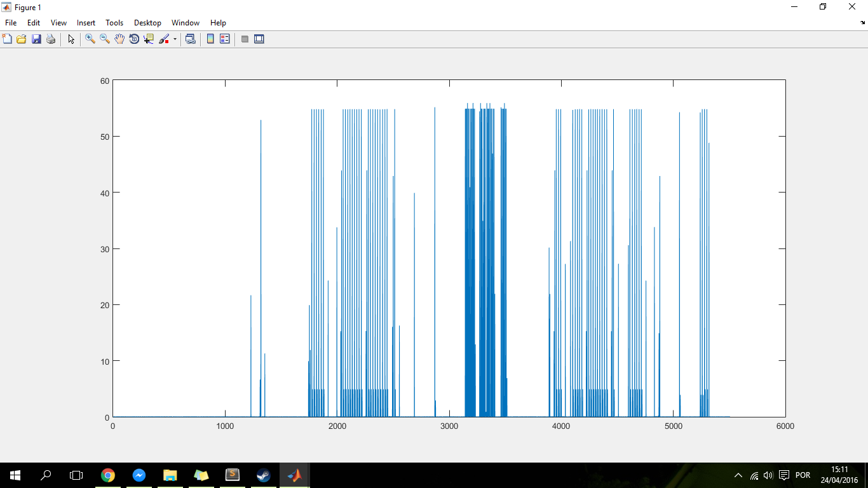
Task: Open the Brush color dropdown arrow
Action: coord(175,39)
